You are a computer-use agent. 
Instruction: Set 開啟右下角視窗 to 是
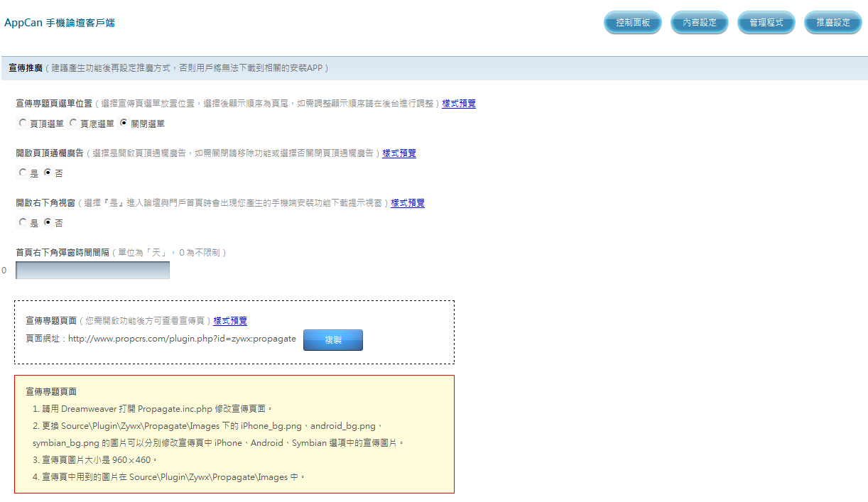point(23,222)
